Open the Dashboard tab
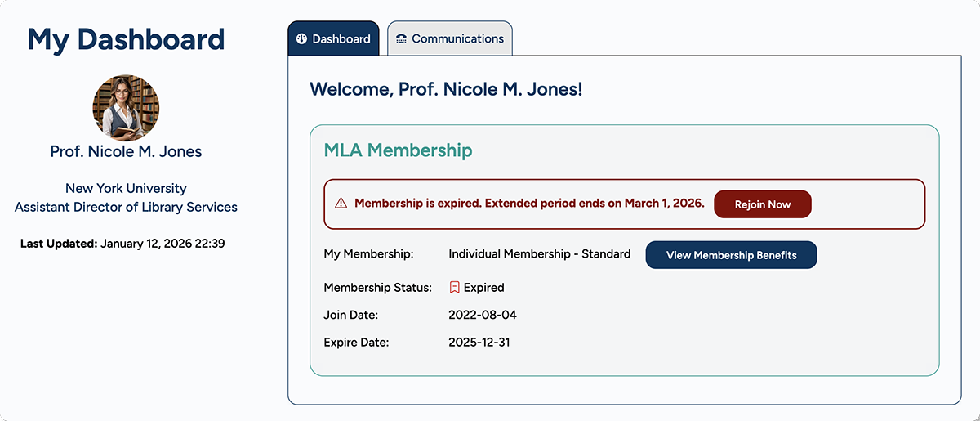980x421 pixels. (x=333, y=39)
